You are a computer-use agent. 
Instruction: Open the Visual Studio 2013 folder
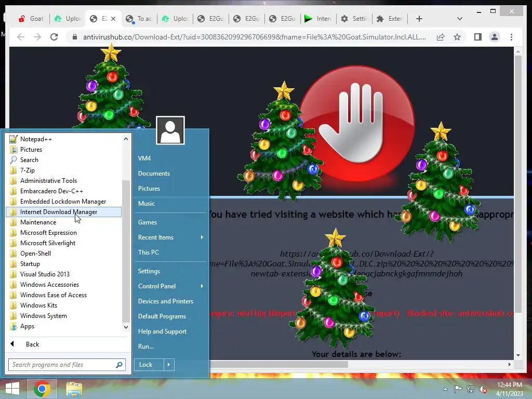pos(64,274)
